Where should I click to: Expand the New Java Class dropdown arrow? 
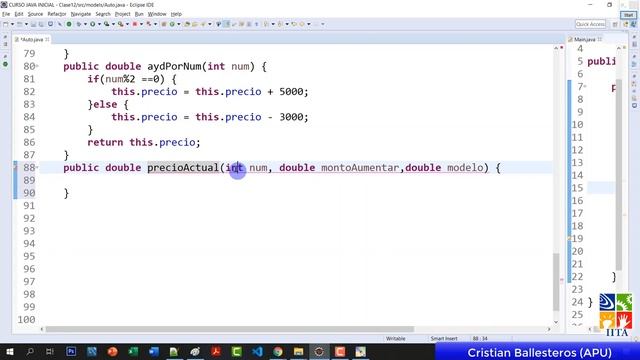(178, 24)
